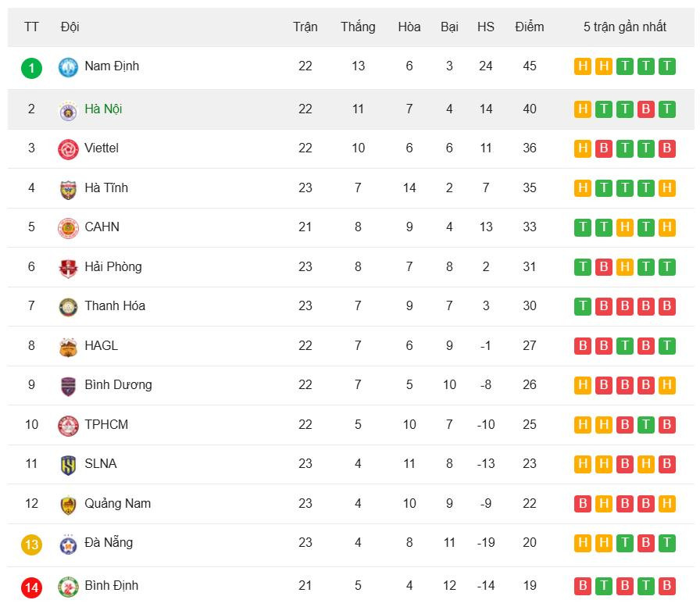Sort table by Điểm column header
700x607 pixels.
[529, 27]
